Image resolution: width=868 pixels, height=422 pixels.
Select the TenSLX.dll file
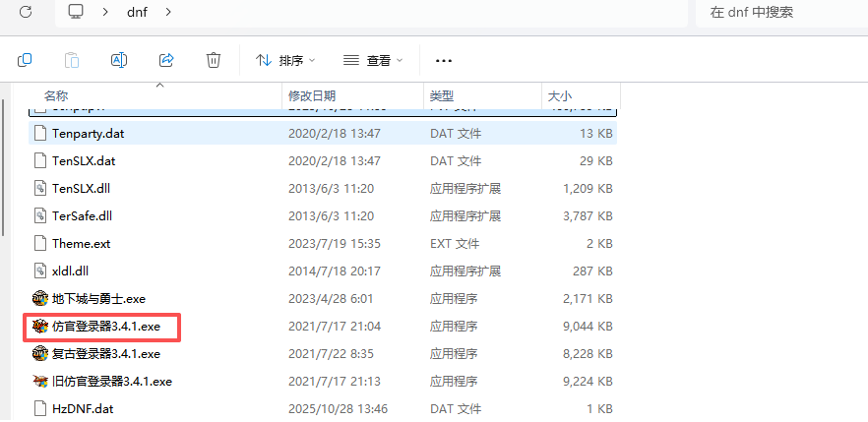(x=83, y=188)
